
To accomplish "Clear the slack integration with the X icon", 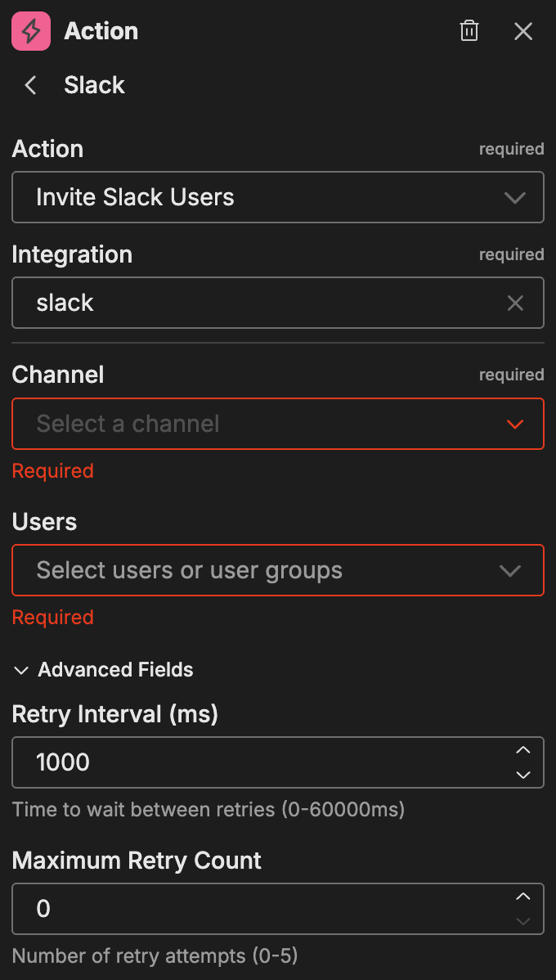I will (x=515, y=303).
